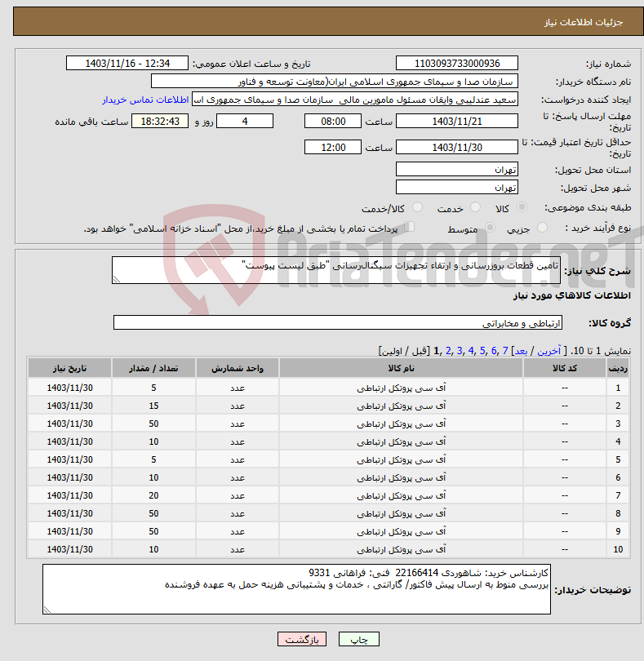Click the چاپ print button
The image size is (644, 661).
[359, 639]
